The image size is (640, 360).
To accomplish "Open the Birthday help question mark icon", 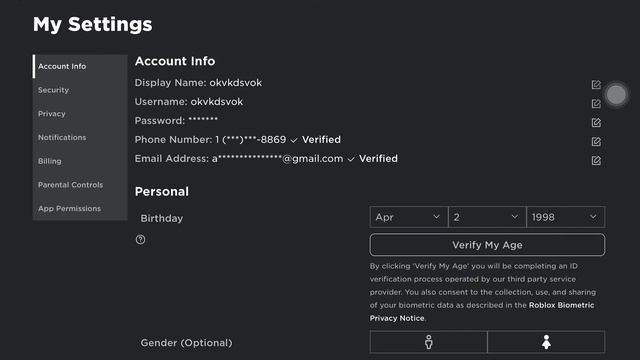I will click(x=140, y=240).
